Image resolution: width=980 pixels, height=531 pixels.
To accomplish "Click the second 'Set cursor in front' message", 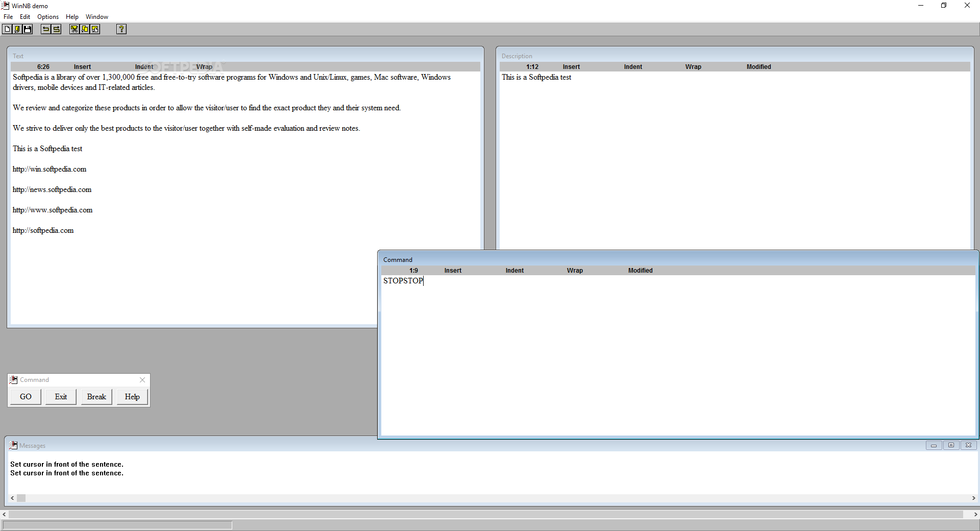I will tap(67, 473).
